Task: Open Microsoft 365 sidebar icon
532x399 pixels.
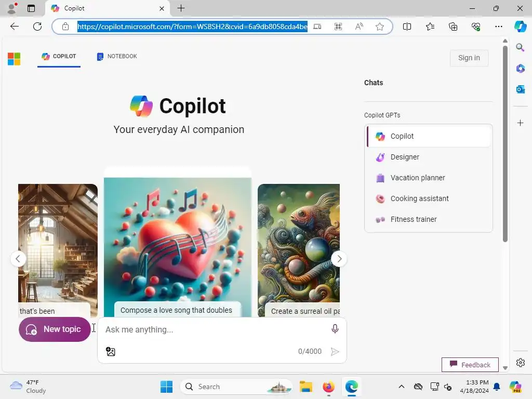Action: (x=520, y=69)
